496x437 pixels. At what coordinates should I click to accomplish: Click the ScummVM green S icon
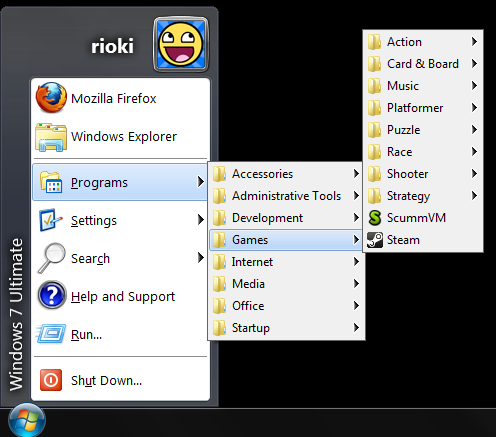(375, 218)
